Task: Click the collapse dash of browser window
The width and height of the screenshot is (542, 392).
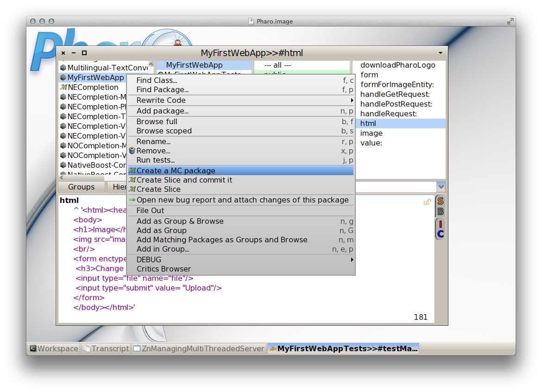Action: coord(74,53)
